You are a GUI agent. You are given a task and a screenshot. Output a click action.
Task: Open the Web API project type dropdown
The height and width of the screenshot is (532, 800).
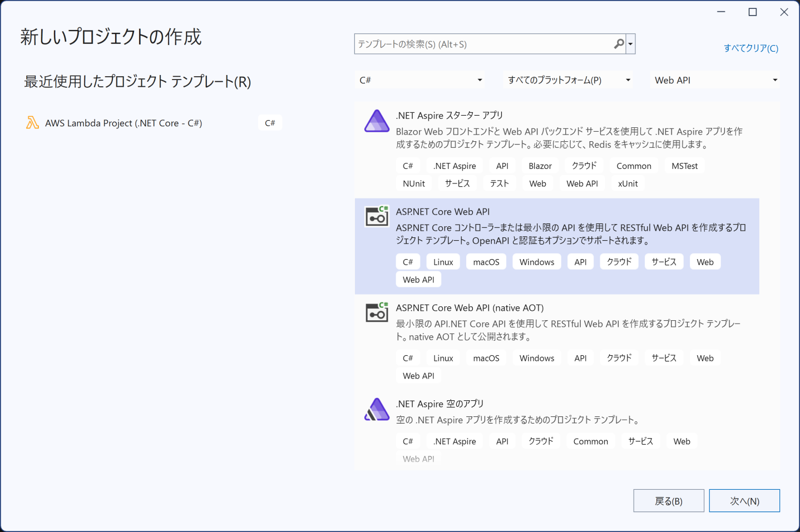715,80
